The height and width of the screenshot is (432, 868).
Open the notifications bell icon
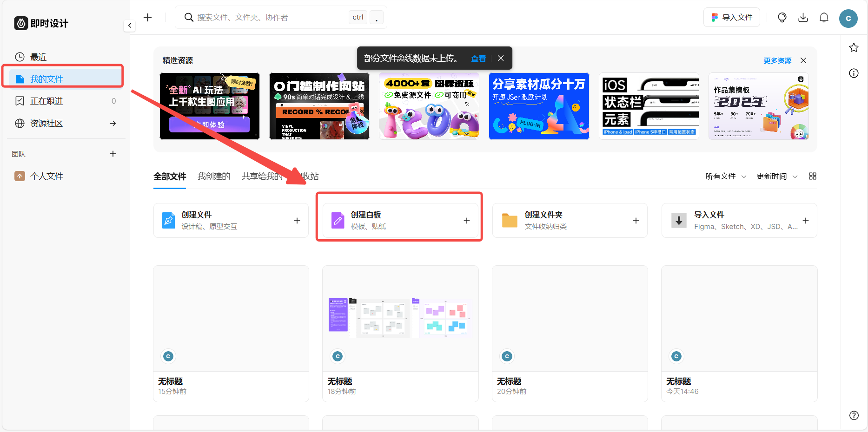pyautogui.click(x=824, y=17)
